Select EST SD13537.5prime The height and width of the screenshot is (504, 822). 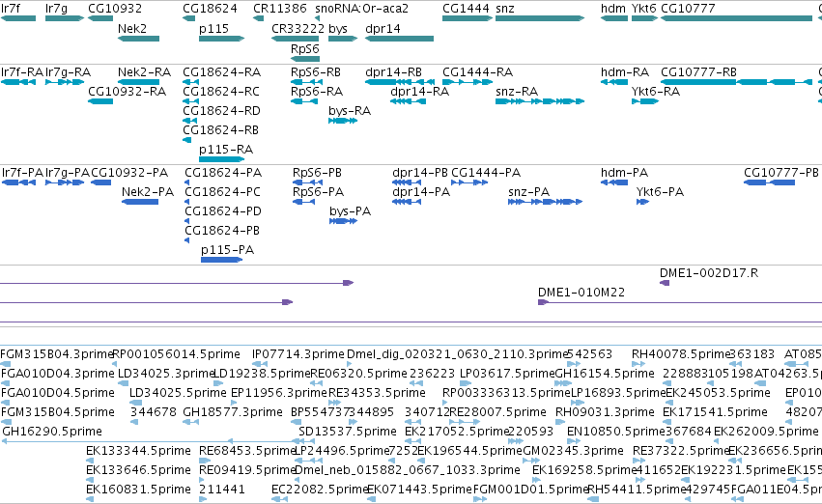click(x=348, y=432)
